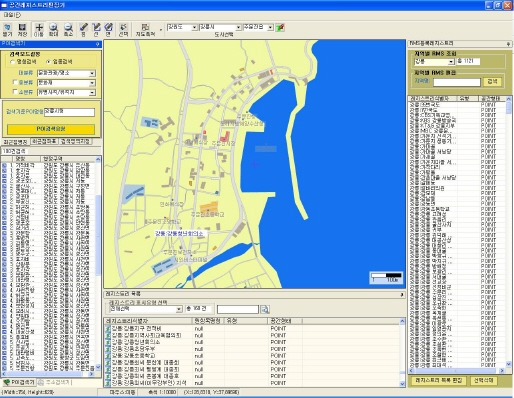Open a file with the 열기 icon
514x398 pixels.
click(x=7, y=30)
